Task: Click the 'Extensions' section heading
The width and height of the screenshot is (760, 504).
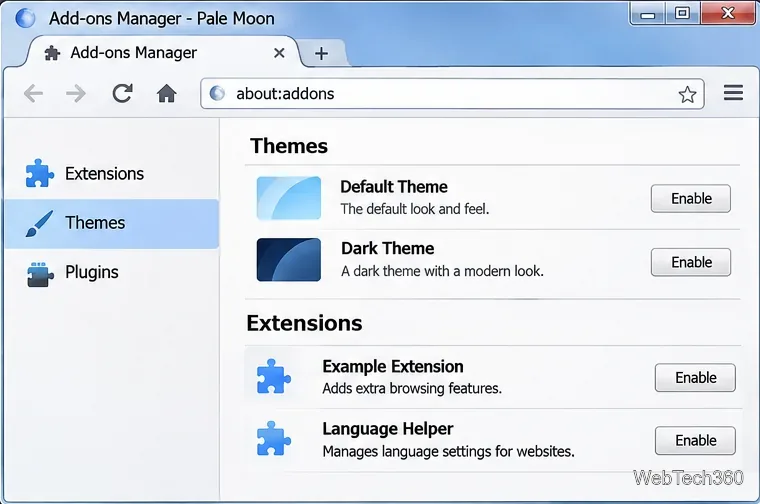Action: click(304, 323)
